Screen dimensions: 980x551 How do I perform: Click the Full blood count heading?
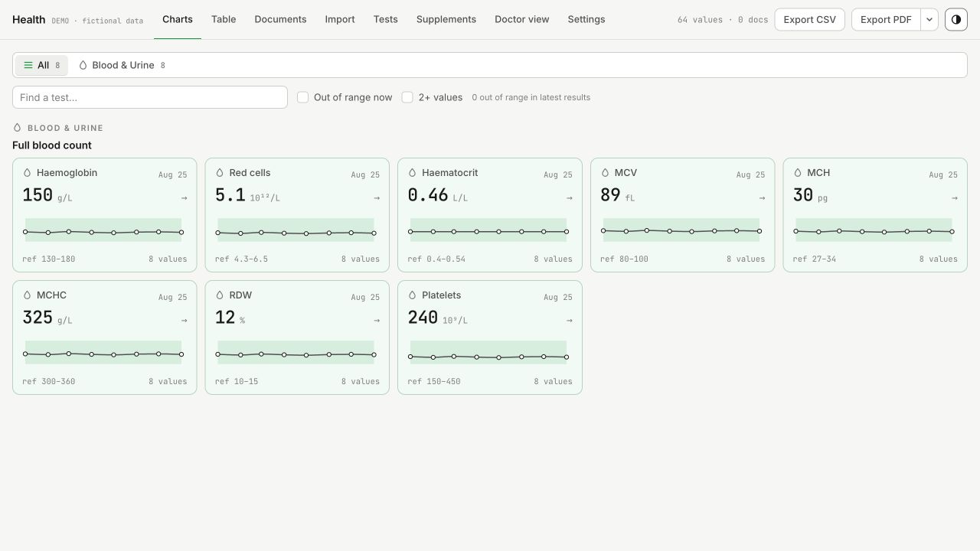52,145
